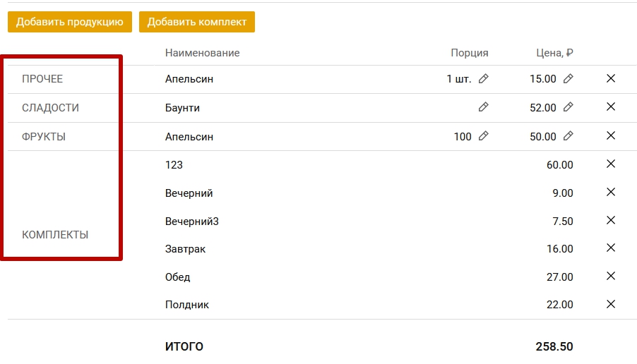637x364 pixels.
Task: Edit portion pencil for Баунти
Action: coord(483,107)
